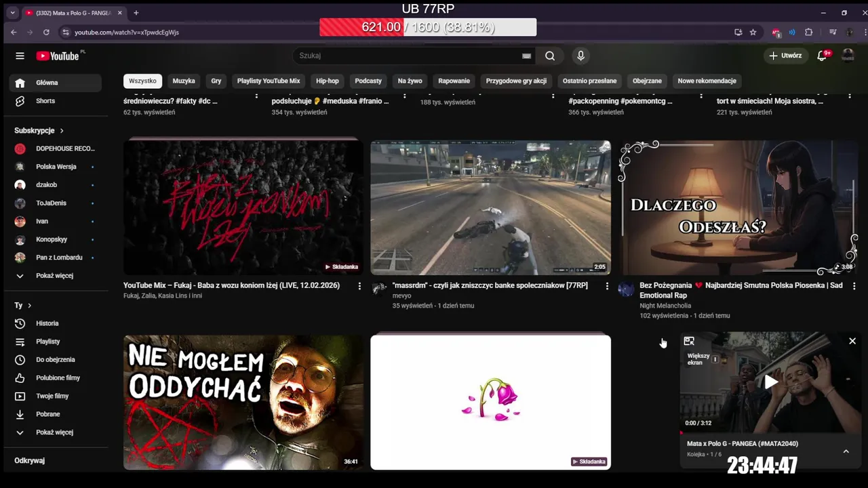868x488 pixels.
Task: Open the Chrome profile avatar
Action: point(850,32)
